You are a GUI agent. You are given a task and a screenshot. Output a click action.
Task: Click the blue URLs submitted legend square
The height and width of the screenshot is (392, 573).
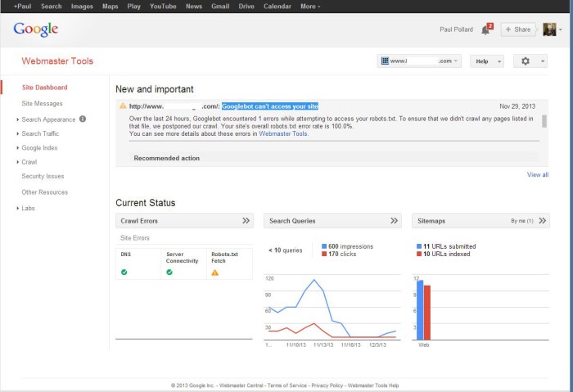pos(419,246)
